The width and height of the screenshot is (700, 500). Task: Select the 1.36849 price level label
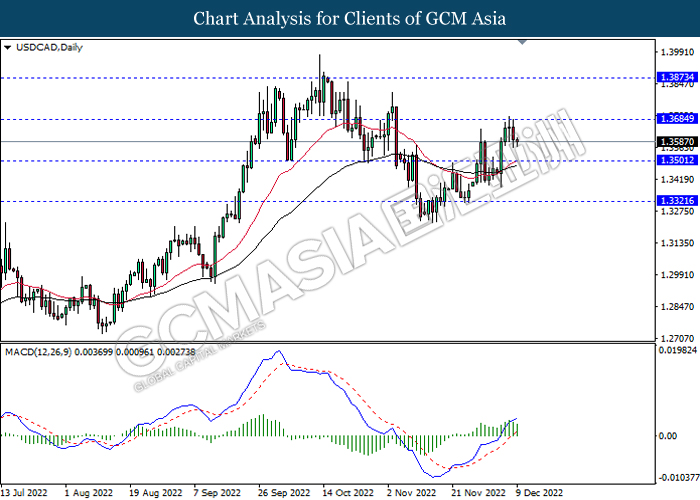677,118
